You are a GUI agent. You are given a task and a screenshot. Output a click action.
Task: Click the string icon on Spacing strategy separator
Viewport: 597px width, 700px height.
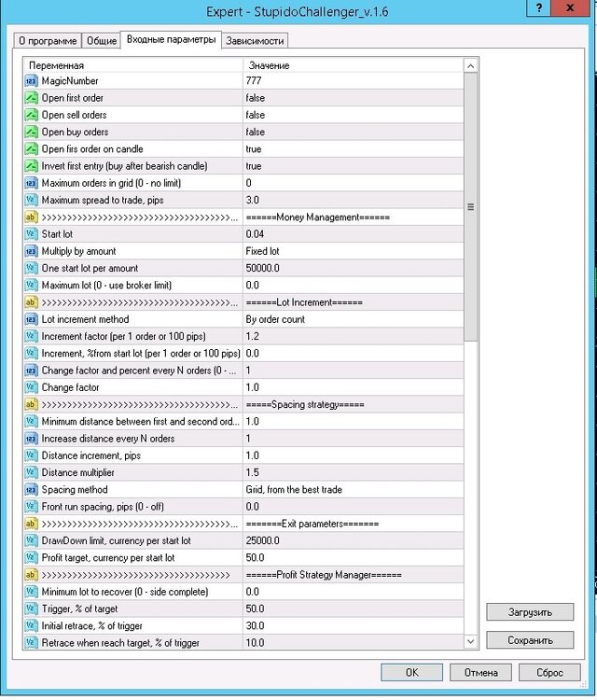click(31, 404)
